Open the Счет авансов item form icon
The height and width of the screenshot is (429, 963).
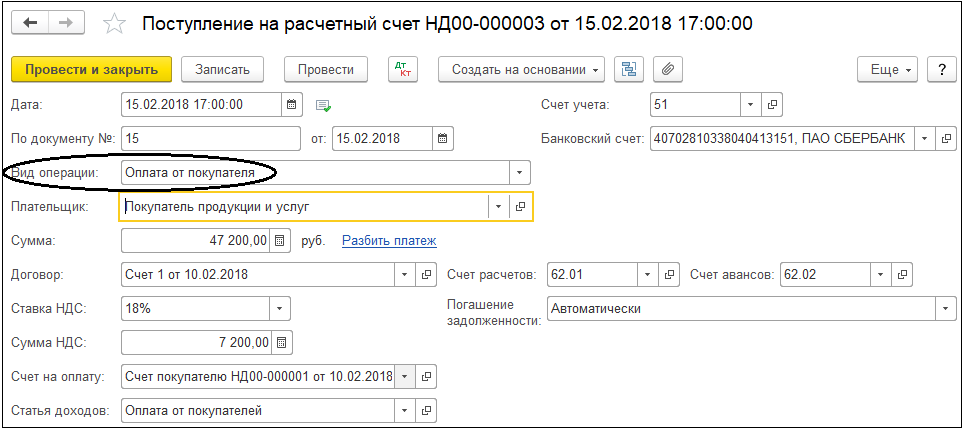(x=902, y=274)
